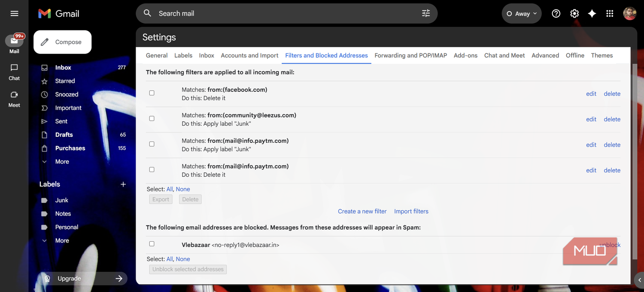Open search options filter icon

point(425,13)
